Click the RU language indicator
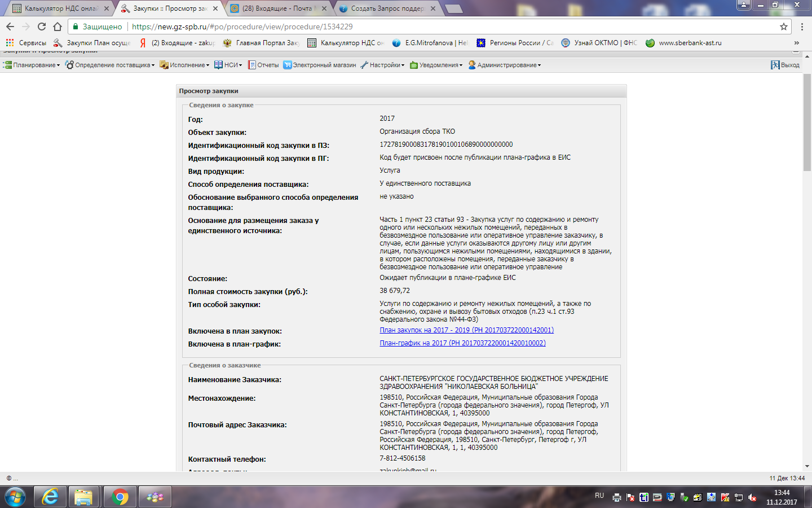 (x=599, y=496)
